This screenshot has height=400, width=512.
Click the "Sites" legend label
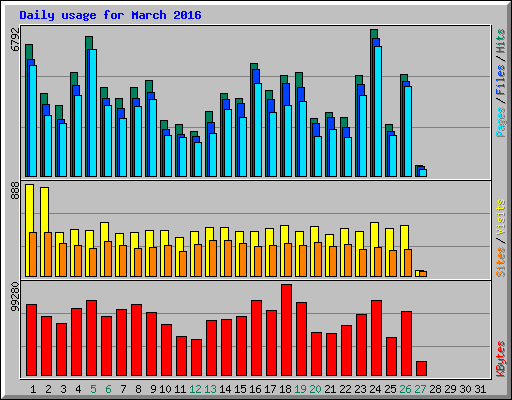pos(501,262)
